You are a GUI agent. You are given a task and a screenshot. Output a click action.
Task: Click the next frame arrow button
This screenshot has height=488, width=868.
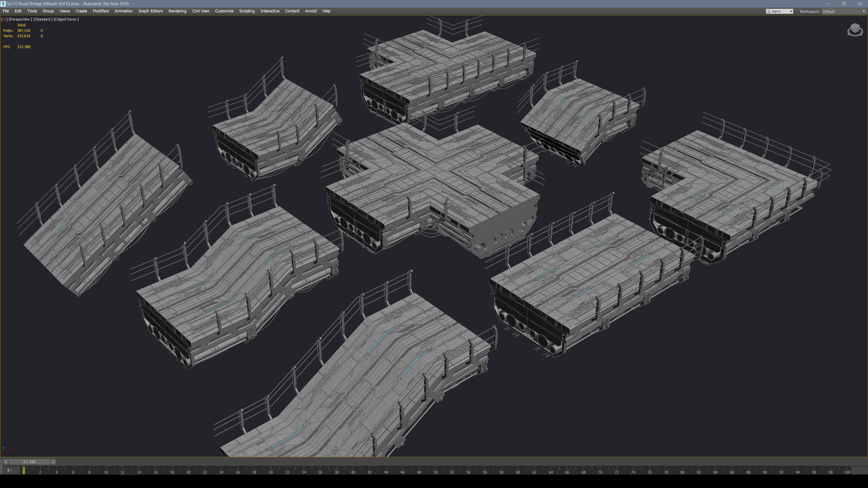tap(53, 462)
